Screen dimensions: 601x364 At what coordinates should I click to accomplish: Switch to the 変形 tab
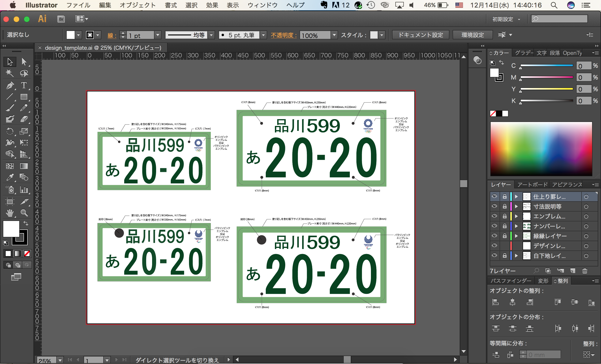coord(543,281)
